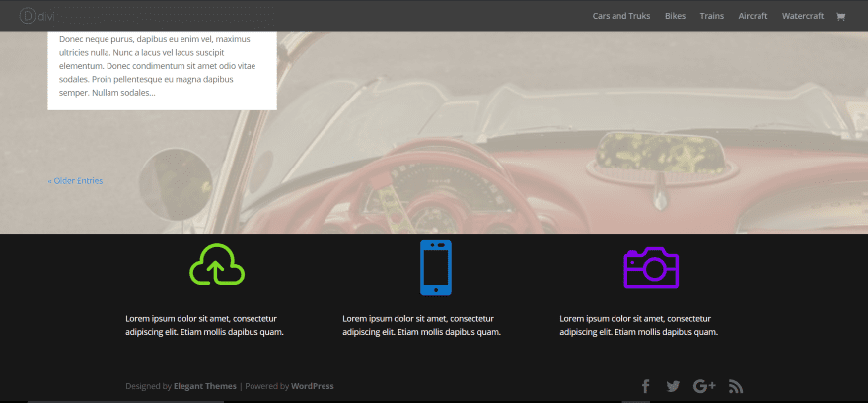Screen dimensions: 868x403
Task: Open the Twitter footer icon
Action: (673, 386)
